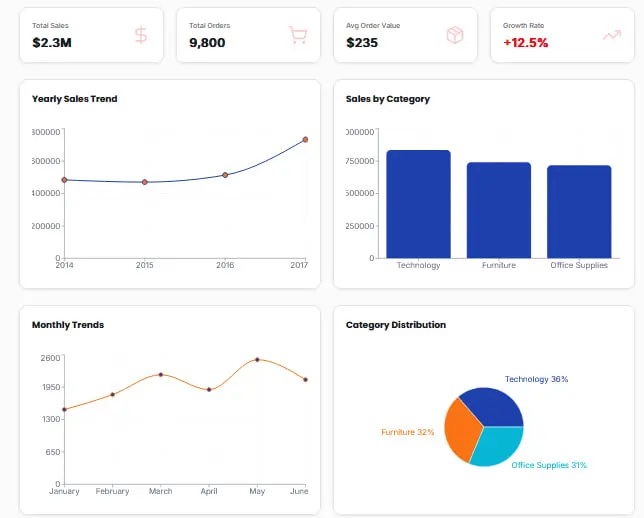Click the Yearly Sales Trend chart title
Screen dimensions: 644x518
(x=75, y=99)
